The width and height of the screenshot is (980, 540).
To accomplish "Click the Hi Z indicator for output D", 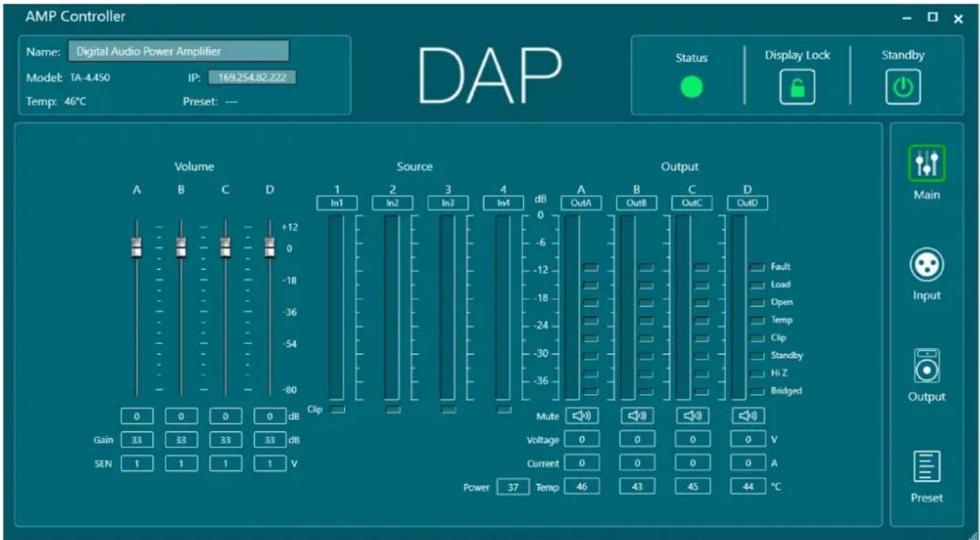I will (757, 373).
